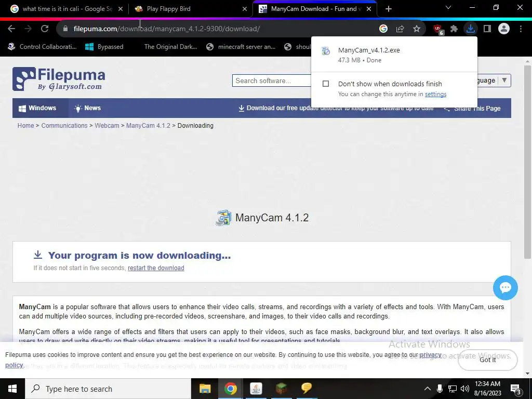Toggle the downloads toolbar icon

click(471, 29)
